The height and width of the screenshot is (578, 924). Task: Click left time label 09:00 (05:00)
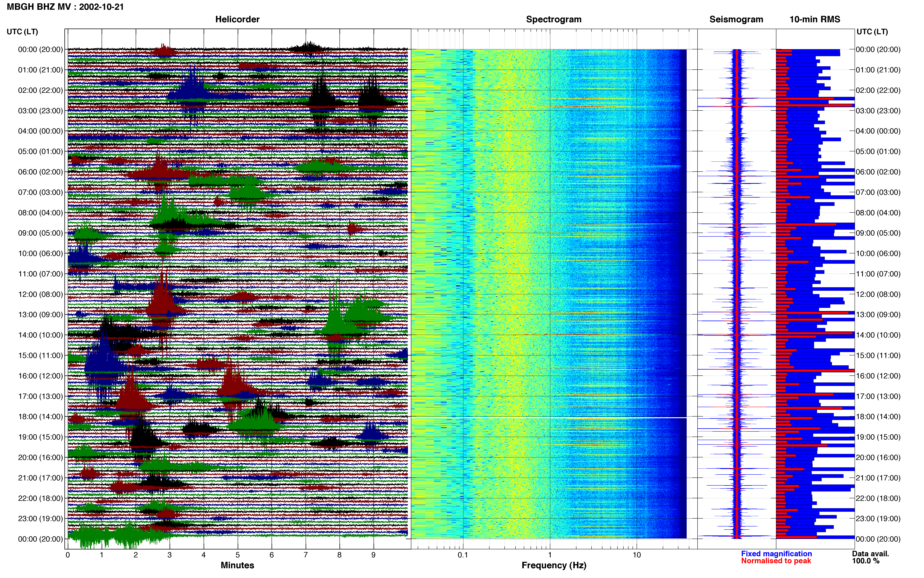(41, 233)
